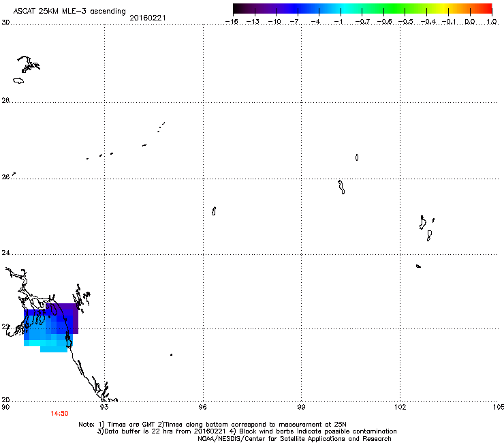This screenshot has width=504, height=443.
Task: Click the longitude label '96'
Action: (x=203, y=407)
